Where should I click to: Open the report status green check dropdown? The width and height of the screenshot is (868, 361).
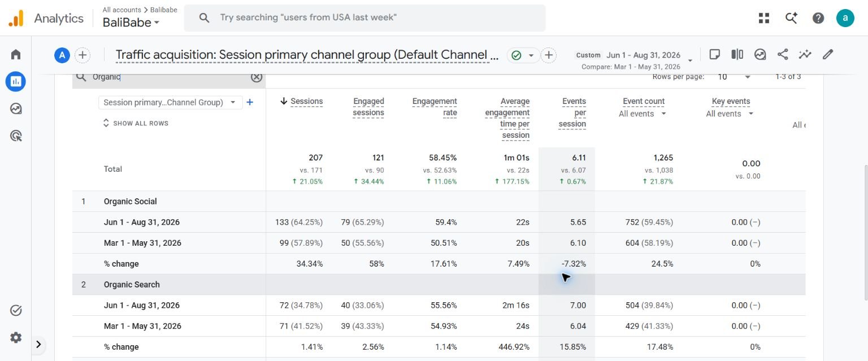(x=522, y=55)
